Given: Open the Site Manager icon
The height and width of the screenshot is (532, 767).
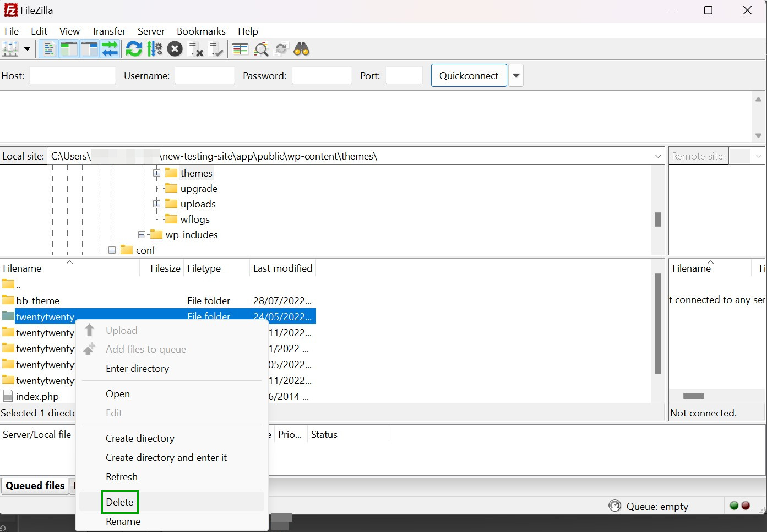Looking at the screenshot, I should [10, 49].
